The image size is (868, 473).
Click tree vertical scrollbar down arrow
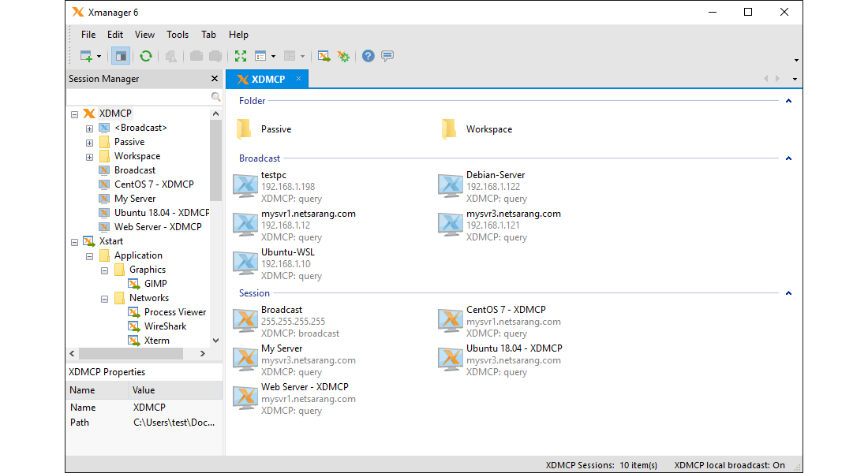[216, 341]
